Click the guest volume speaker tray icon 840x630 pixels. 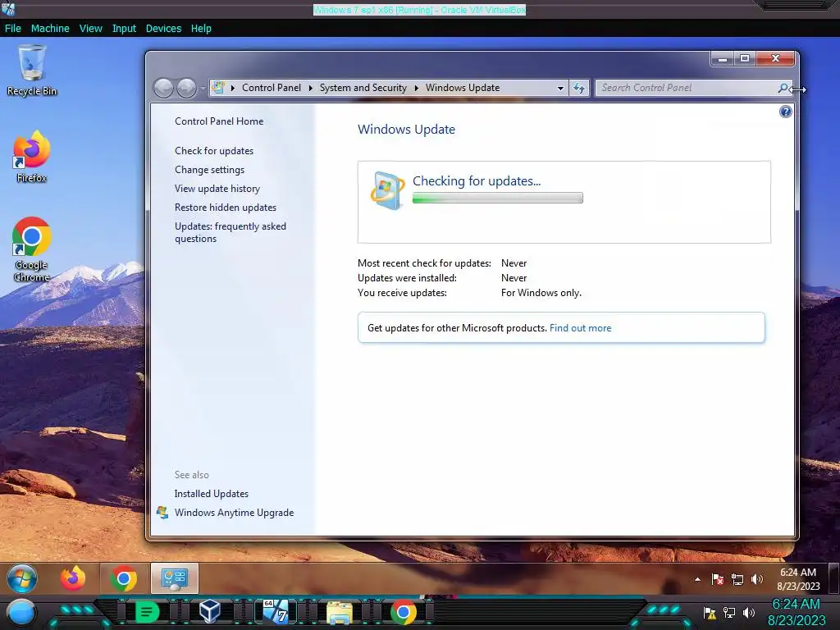coord(757,579)
